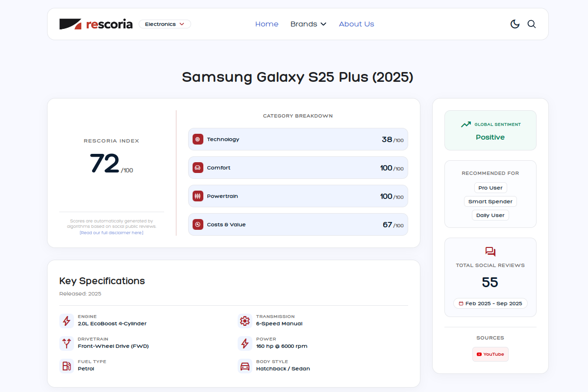This screenshot has height=392, width=588.
Task: Click the '2.0L EcoBoost 4-Cylinder' value
Action: pyautogui.click(x=112, y=324)
